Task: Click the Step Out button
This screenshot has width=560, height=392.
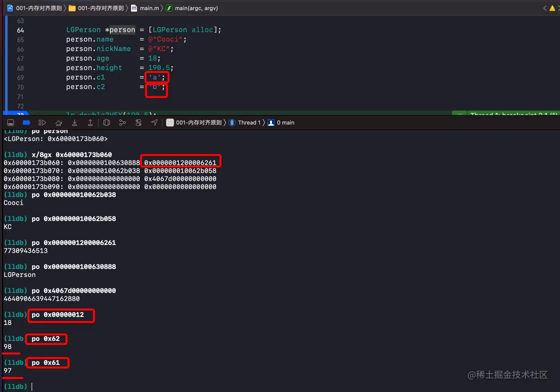Action: 90,122
